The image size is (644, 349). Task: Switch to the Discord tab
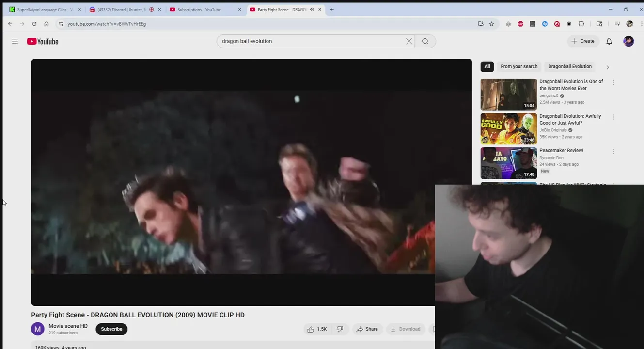[125, 9]
